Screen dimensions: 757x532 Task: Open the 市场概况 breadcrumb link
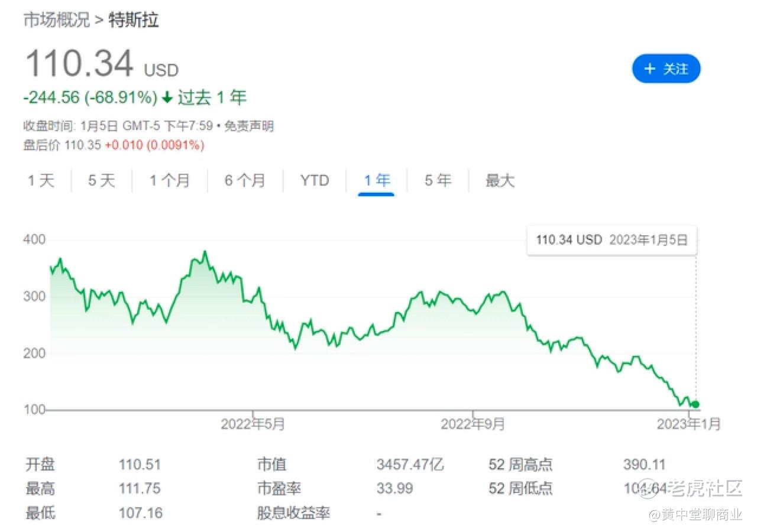pos(56,20)
